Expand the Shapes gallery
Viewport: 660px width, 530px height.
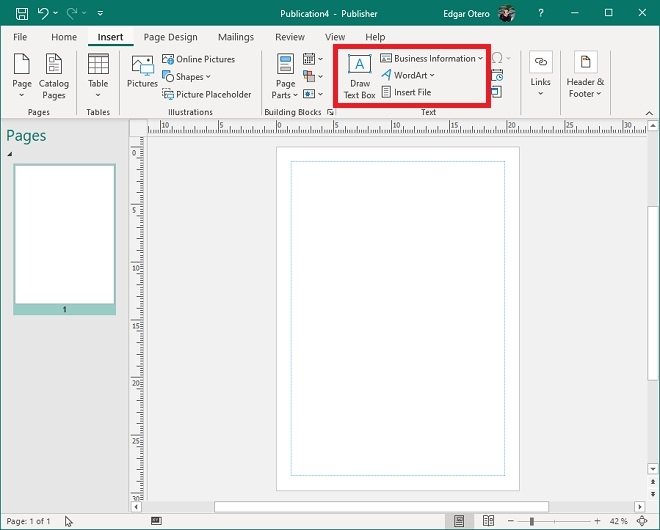pos(186,77)
